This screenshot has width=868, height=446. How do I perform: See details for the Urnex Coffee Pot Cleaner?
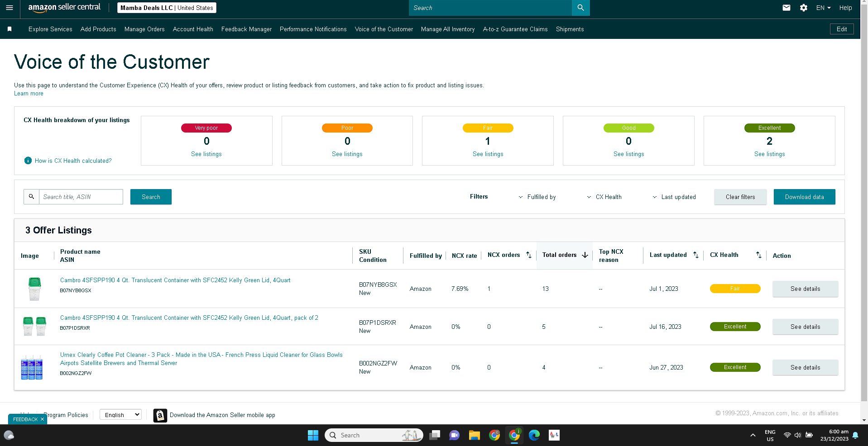[x=805, y=367]
